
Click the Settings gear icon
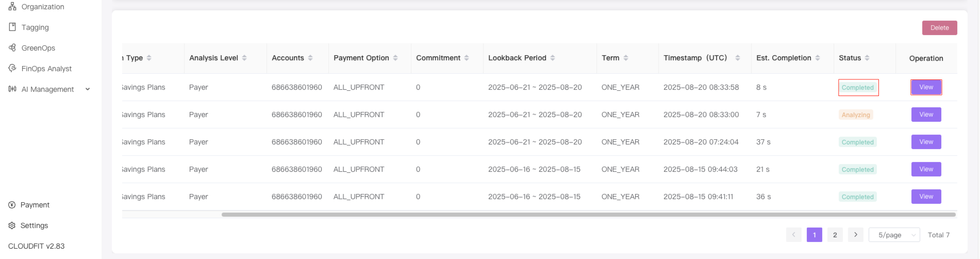(12, 225)
